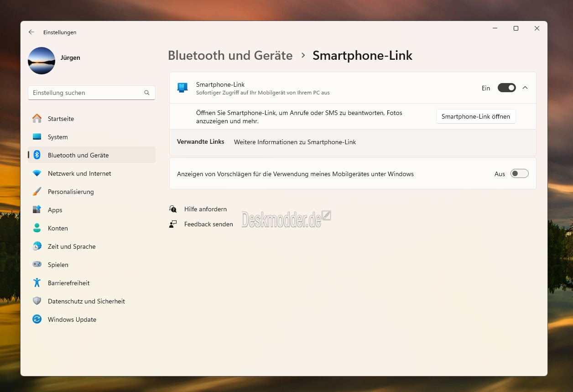The image size is (573, 392).
Task: Click the Datenschutz und Sicherheit shield icon
Action: (37, 301)
